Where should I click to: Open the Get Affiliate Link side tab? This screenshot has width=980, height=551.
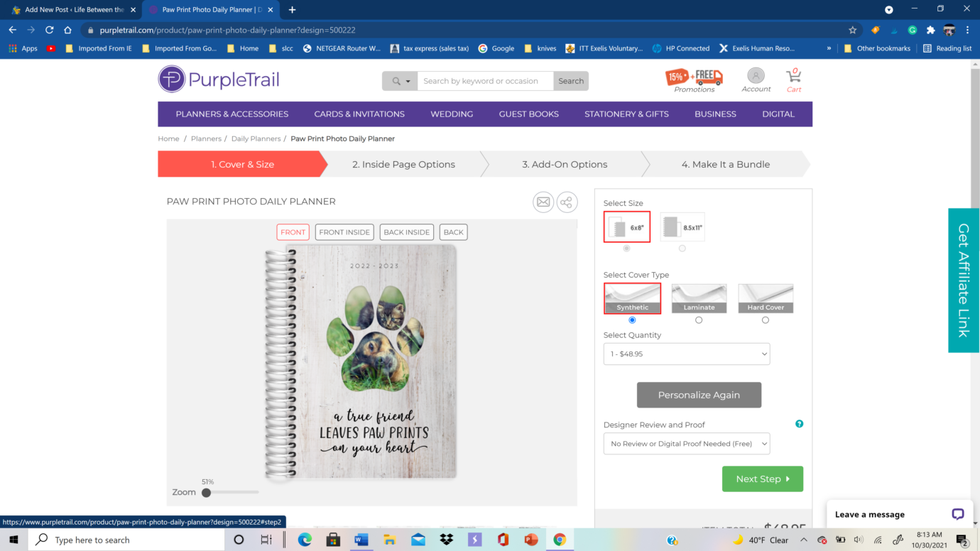964,280
